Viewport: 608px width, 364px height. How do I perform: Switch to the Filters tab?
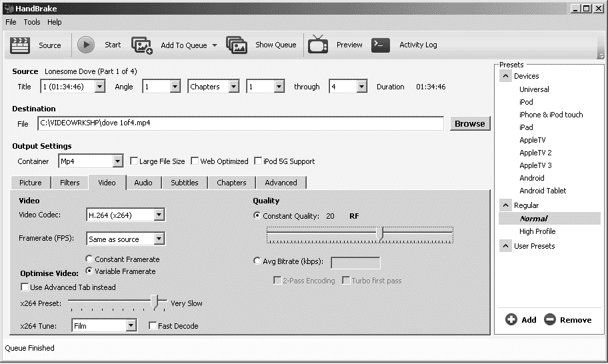point(70,183)
